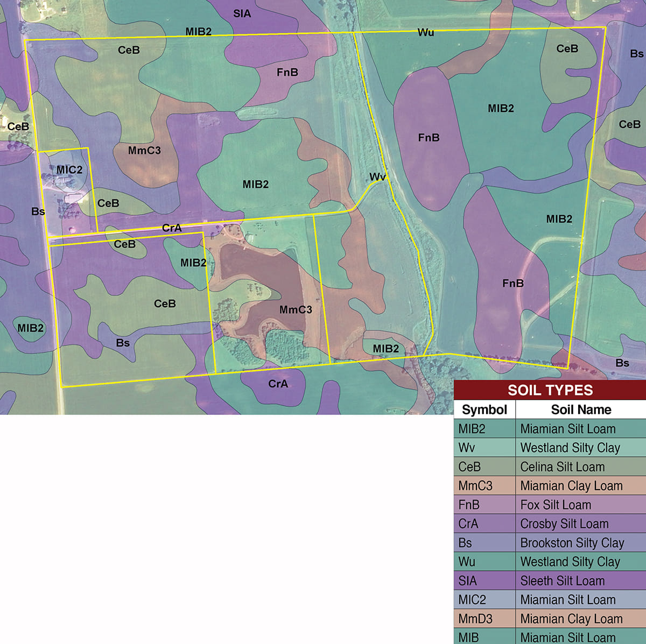Click the Symbol column header

click(484, 409)
